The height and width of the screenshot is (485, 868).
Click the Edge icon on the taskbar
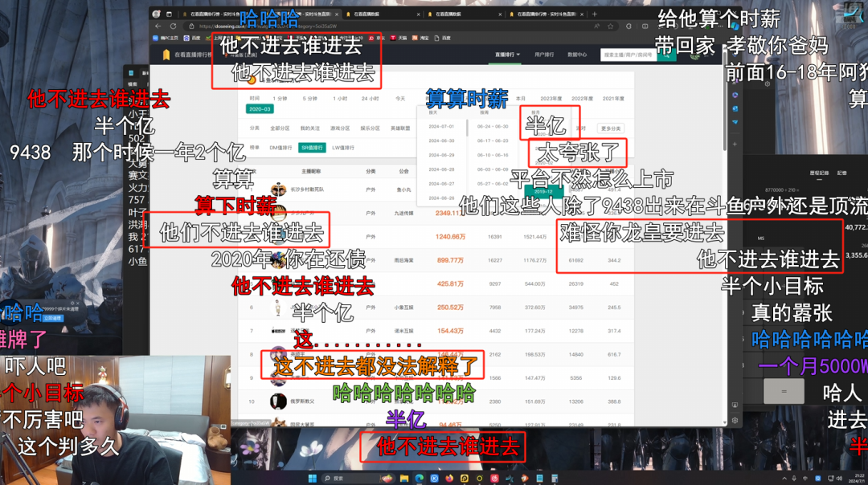tap(419, 479)
